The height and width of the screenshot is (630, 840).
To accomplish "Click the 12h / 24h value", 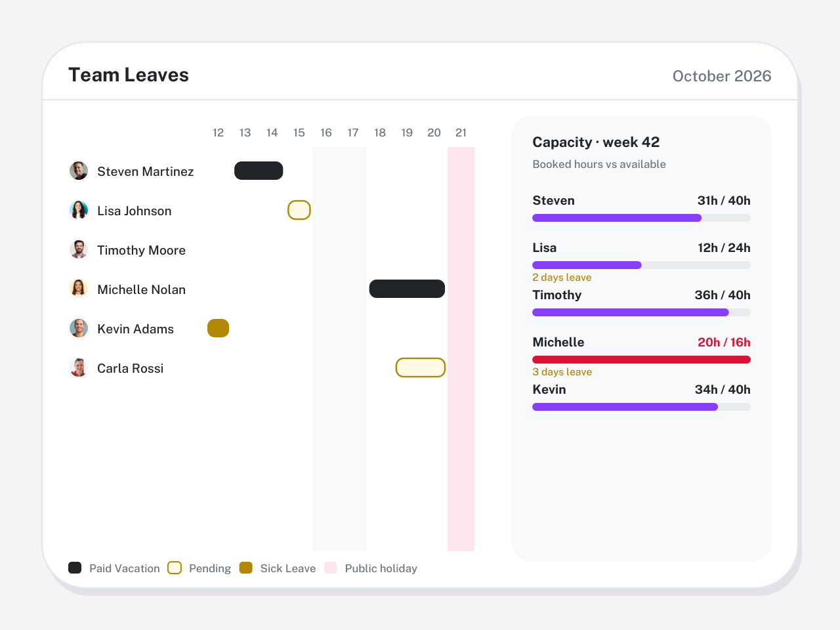I will [x=724, y=248].
